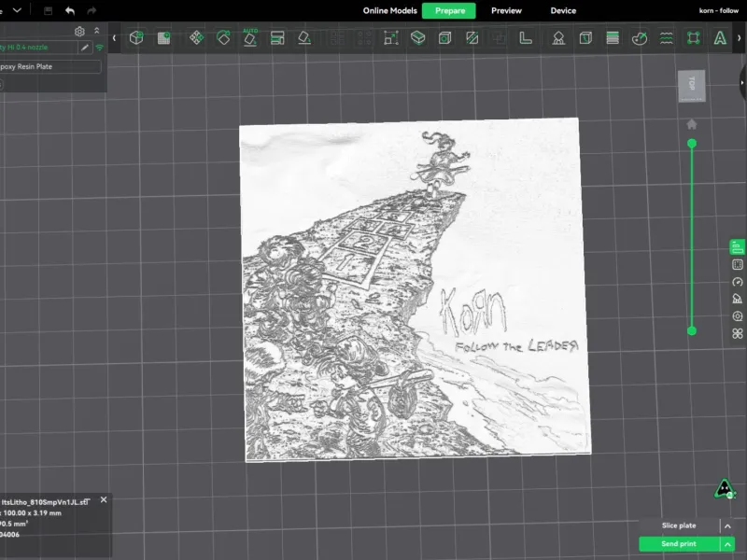Click the support-shaped icon in right sidebar

pyautogui.click(x=738, y=299)
